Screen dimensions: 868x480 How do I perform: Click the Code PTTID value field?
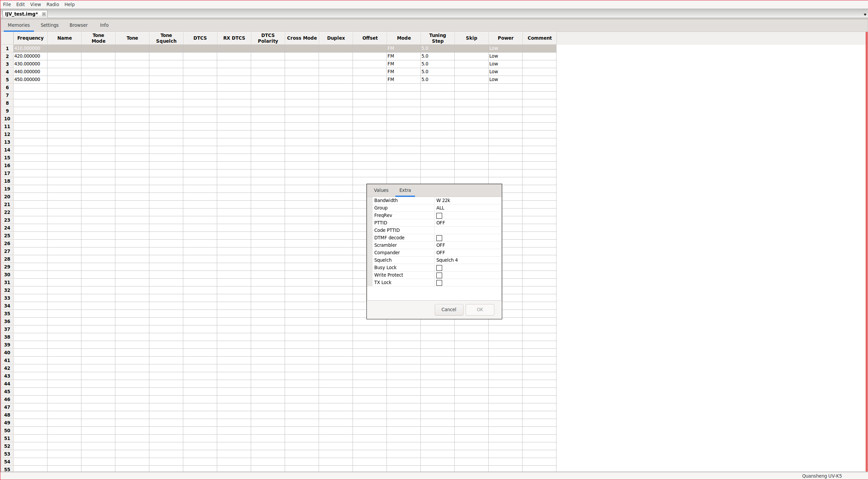point(467,230)
